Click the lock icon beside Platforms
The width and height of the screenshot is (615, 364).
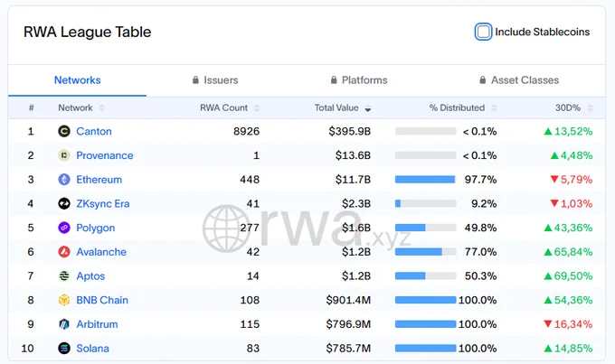pyautogui.click(x=334, y=79)
